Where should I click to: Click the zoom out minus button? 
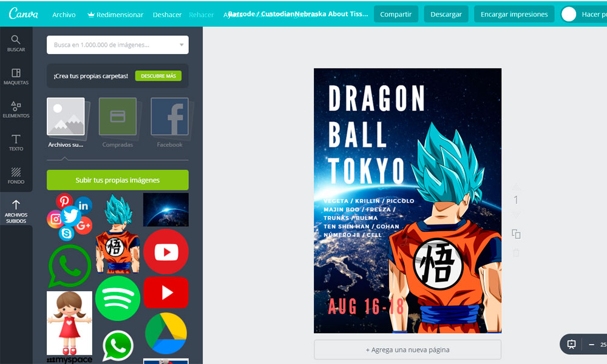pyautogui.click(x=591, y=344)
